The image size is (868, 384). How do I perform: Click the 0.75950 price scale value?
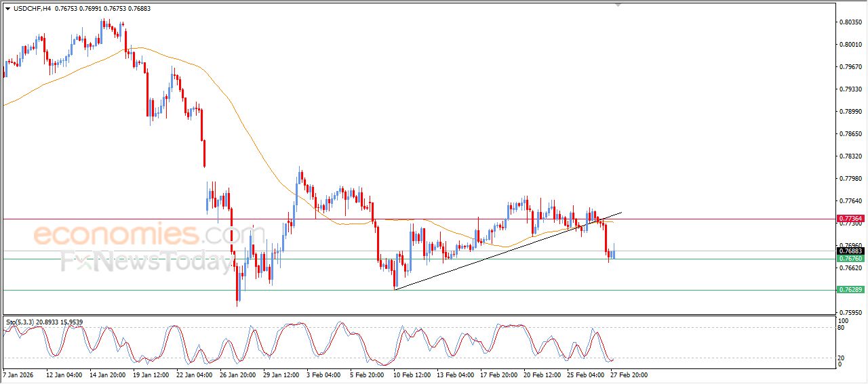pos(850,313)
